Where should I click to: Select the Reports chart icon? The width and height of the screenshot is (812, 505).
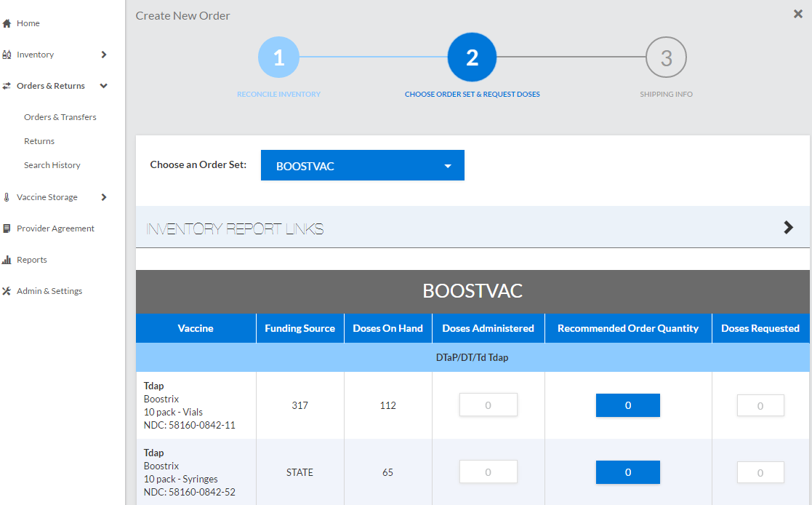coord(7,259)
